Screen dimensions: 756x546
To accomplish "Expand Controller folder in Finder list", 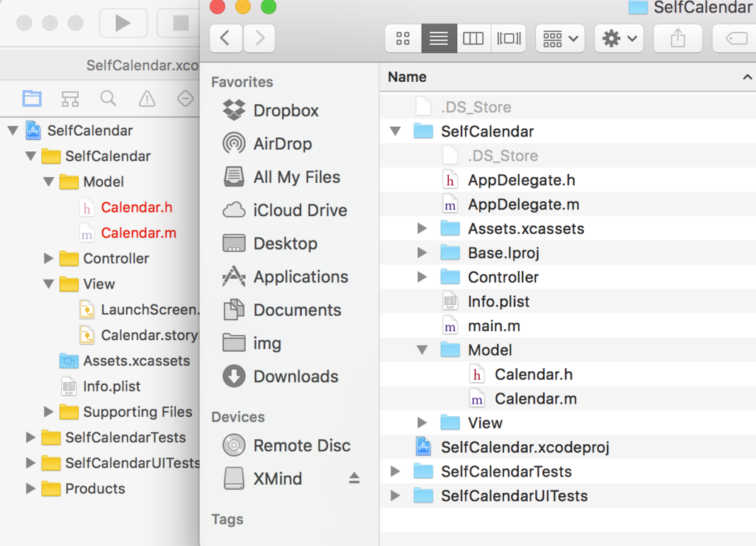I will click(x=422, y=277).
